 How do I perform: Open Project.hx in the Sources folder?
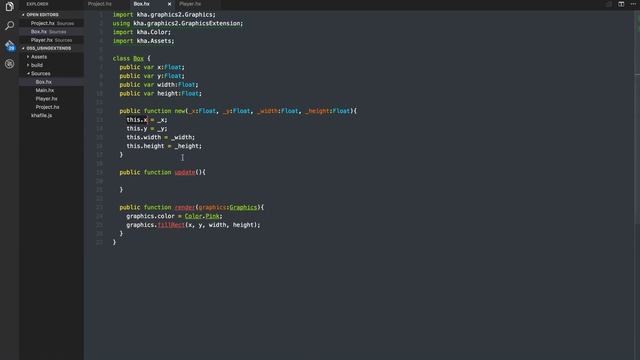click(x=51, y=107)
